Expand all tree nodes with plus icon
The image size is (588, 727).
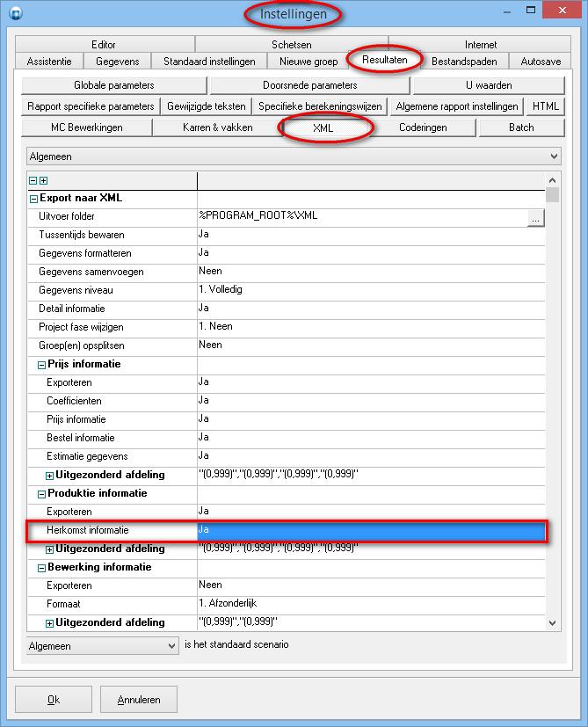pyautogui.click(x=44, y=181)
